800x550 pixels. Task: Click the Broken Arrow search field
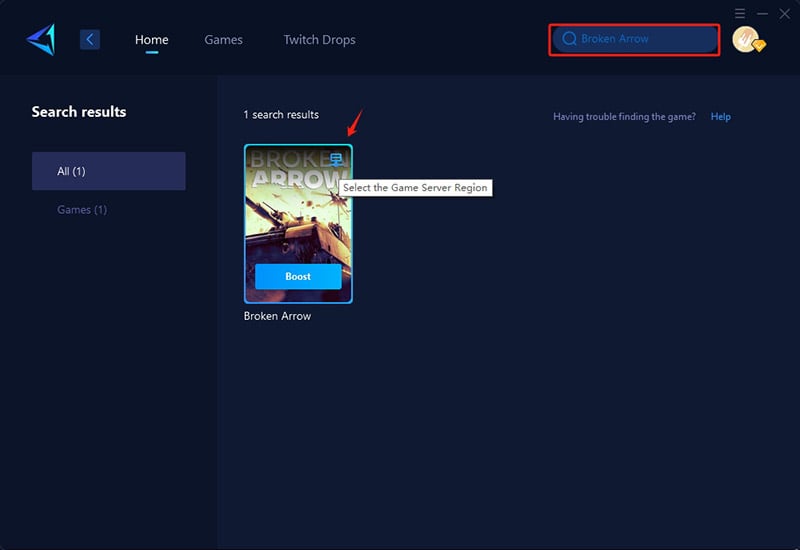click(635, 39)
